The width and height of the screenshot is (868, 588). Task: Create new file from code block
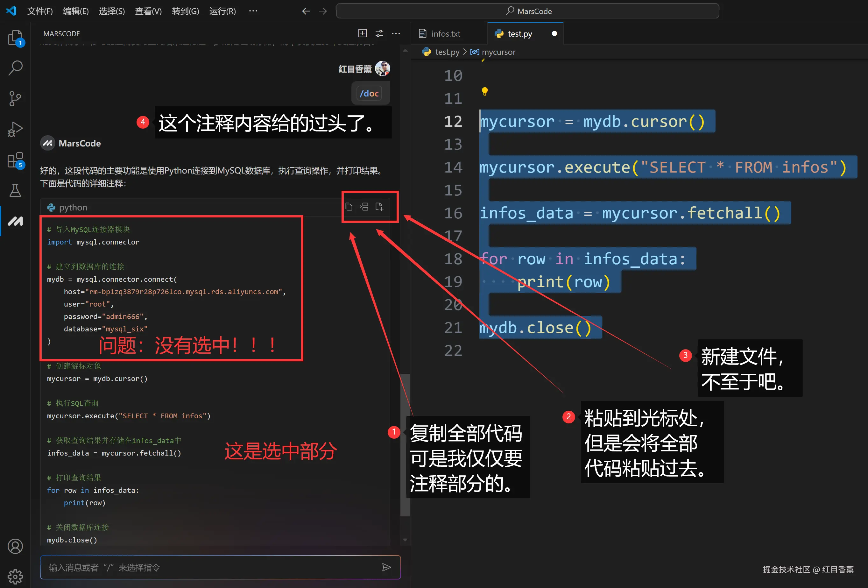(x=379, y=207)
